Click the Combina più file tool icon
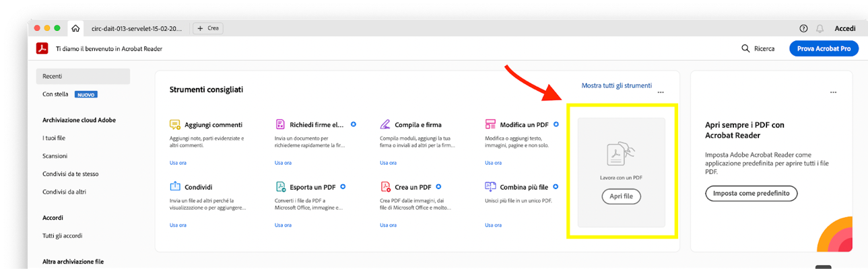868x269 pixels. click(490, 186)
